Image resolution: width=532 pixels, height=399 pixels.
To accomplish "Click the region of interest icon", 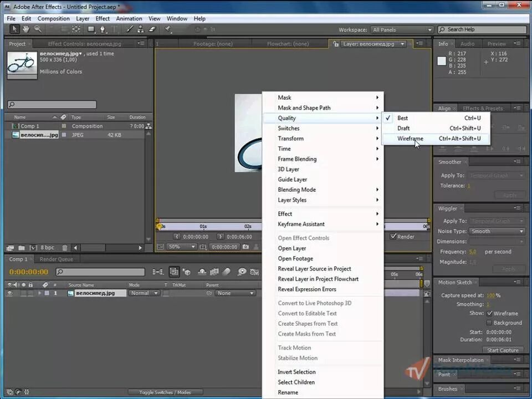I will [203, 247].
